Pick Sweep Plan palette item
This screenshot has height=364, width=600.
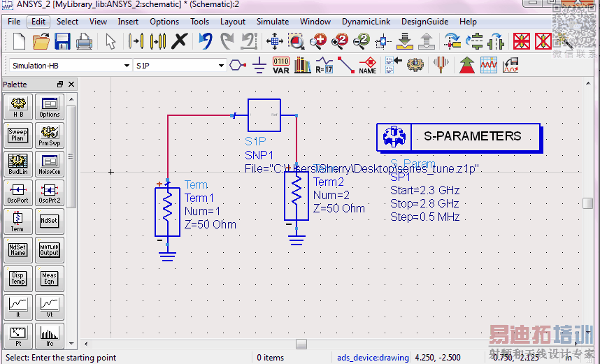point(18,136)
